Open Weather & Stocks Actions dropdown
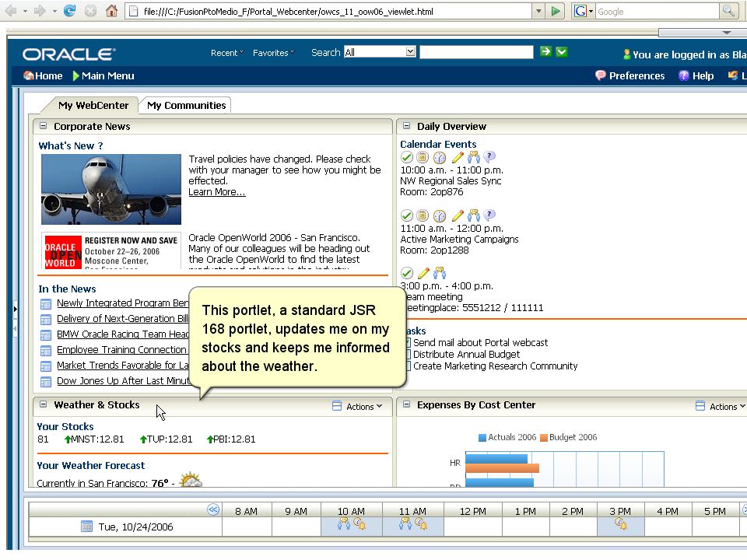The image size is (747, 560). [x=364, y=407]
